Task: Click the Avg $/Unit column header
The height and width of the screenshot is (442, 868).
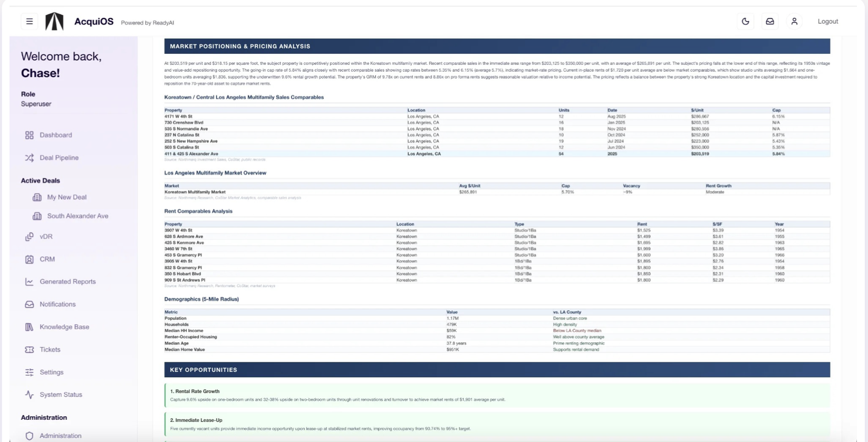Action: tap(470, 186)
